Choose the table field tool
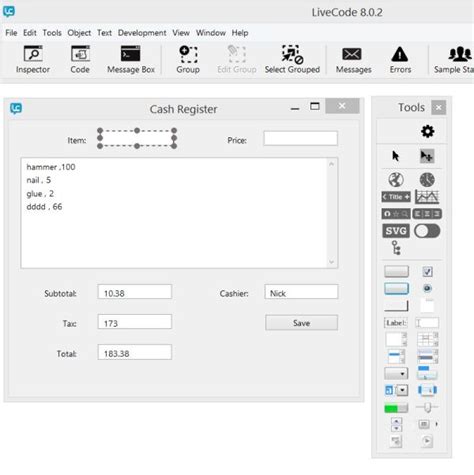Viewport: 474px width, 475px height. pos(428,339)
